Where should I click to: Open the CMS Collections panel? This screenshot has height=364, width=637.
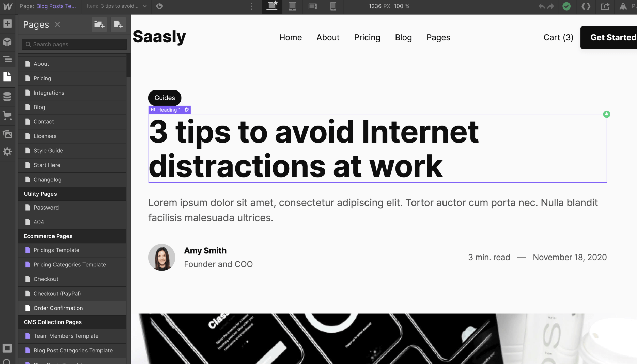7,96
